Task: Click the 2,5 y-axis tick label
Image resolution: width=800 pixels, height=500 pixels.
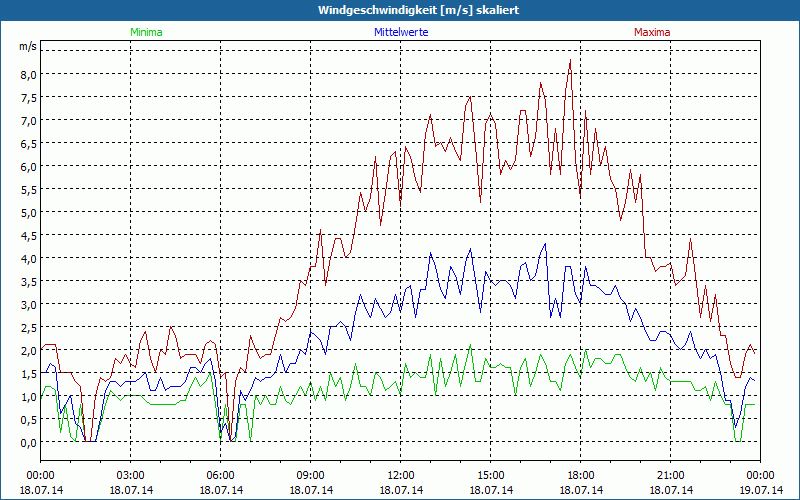Action: pos(28,327)
